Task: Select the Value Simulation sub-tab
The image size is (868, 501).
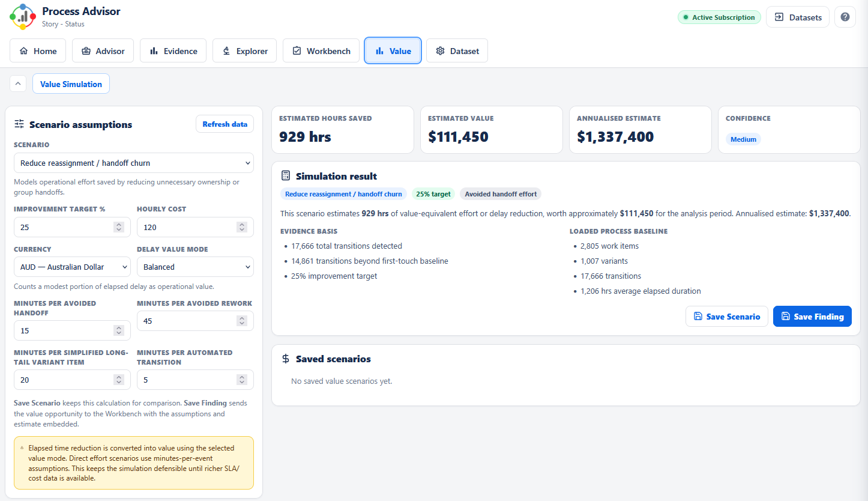Action: (x=71, y=84)
